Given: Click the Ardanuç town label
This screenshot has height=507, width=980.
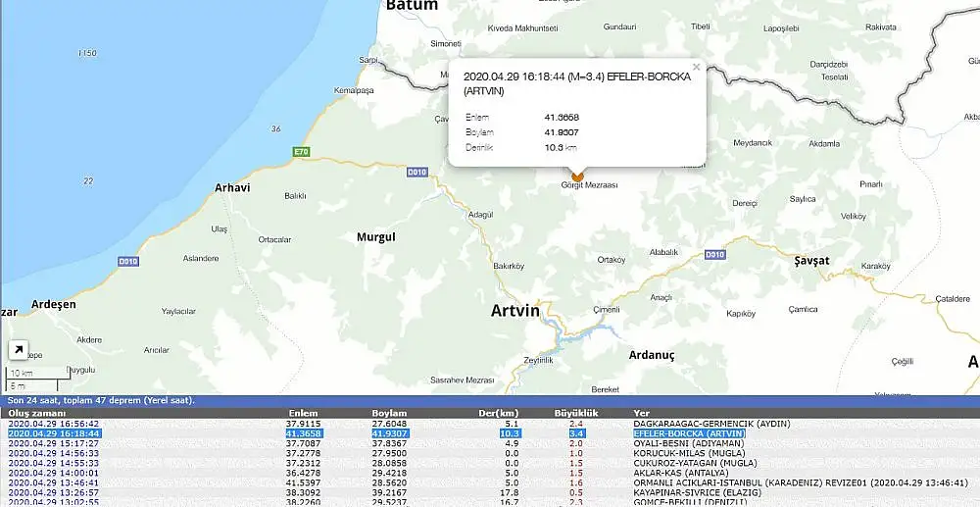Looking at the screenshot, I should [x=652, y=356].
